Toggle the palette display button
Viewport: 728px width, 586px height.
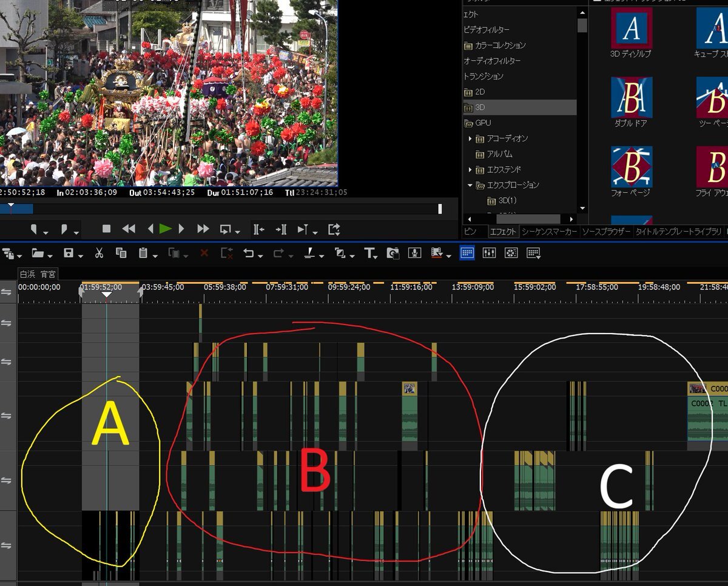(x=533, y=253)
